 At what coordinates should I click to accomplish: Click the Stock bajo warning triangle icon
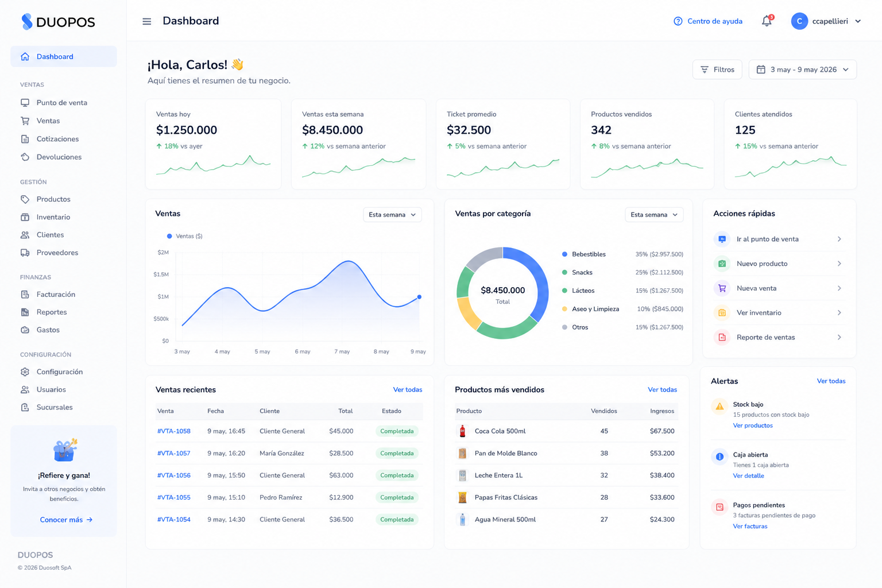pos(719,407)
